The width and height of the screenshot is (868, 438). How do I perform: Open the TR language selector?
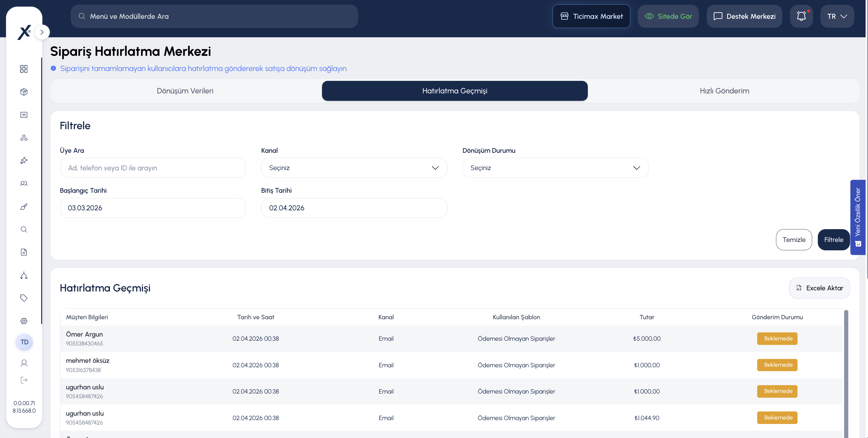coord(837,16)
